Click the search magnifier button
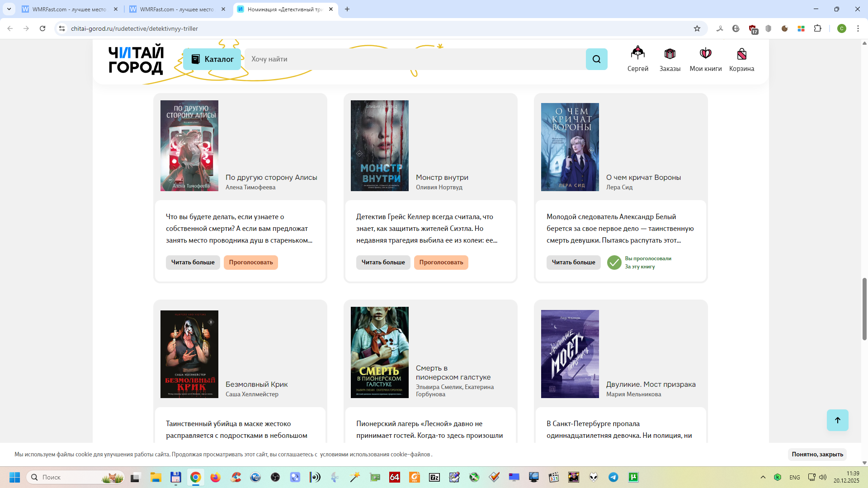 click(596, 59)
